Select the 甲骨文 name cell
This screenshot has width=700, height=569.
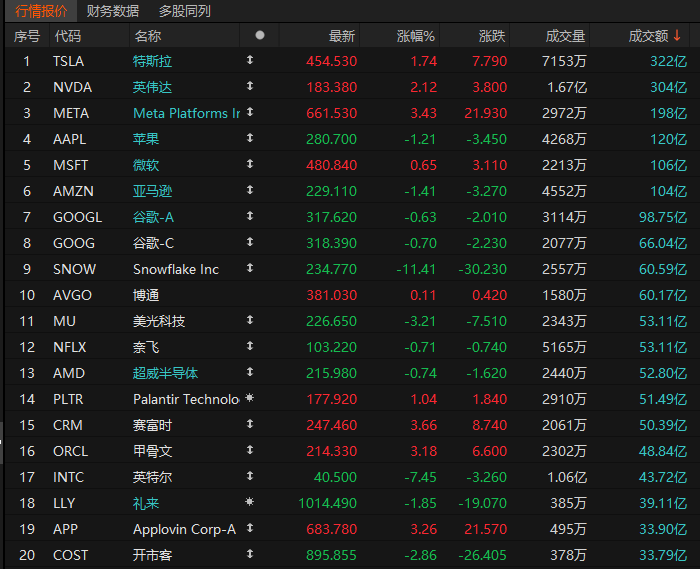[x=152, y=451]
